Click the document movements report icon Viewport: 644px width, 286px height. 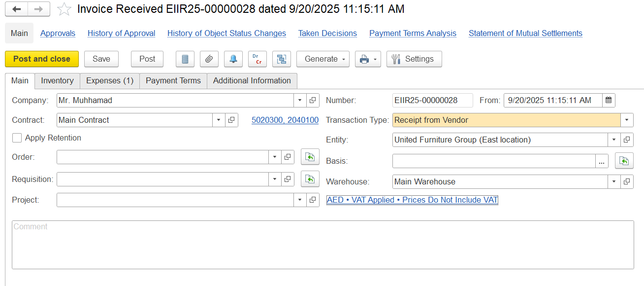click(x=185, y=59)
